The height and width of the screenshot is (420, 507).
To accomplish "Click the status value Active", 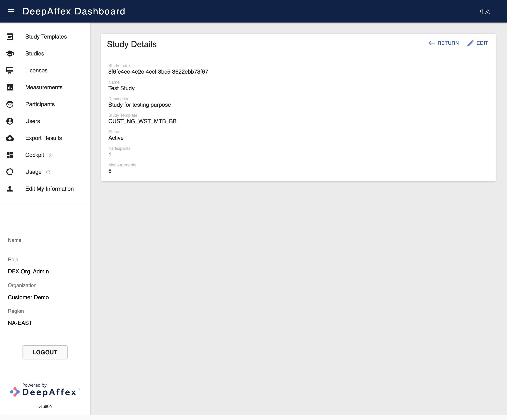I will pos(116,138).
